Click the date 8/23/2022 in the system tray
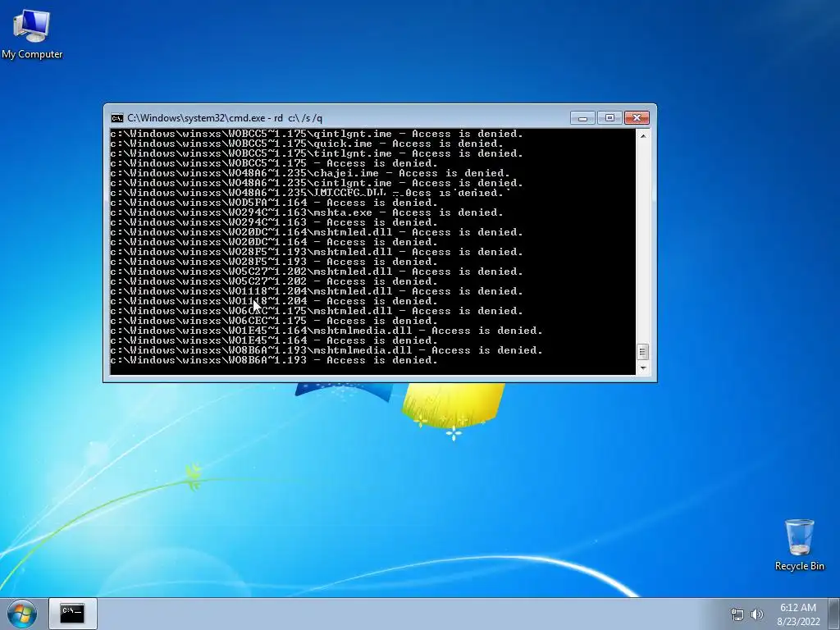The image size is (840, 630). (x=798, y=622)
